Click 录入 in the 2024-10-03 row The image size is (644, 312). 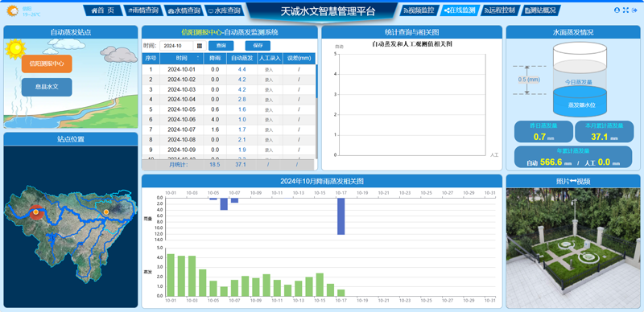pos(269,90)
